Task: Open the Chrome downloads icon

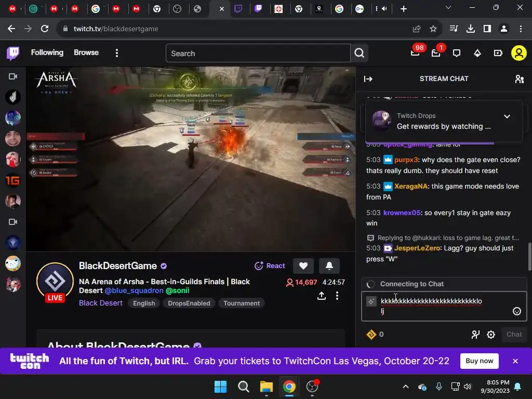Action: [471, 29]
